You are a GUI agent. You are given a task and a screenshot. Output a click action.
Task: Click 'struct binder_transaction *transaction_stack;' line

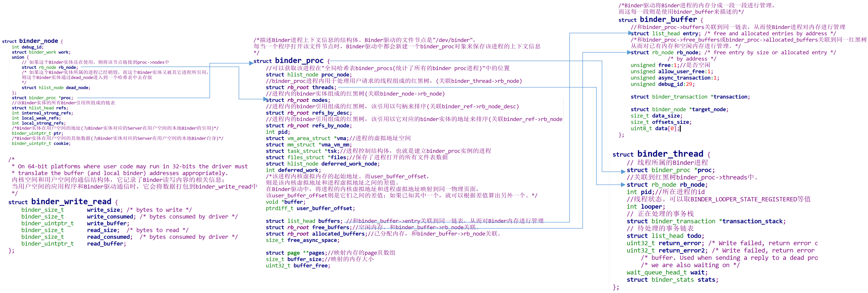click(706, 221)
